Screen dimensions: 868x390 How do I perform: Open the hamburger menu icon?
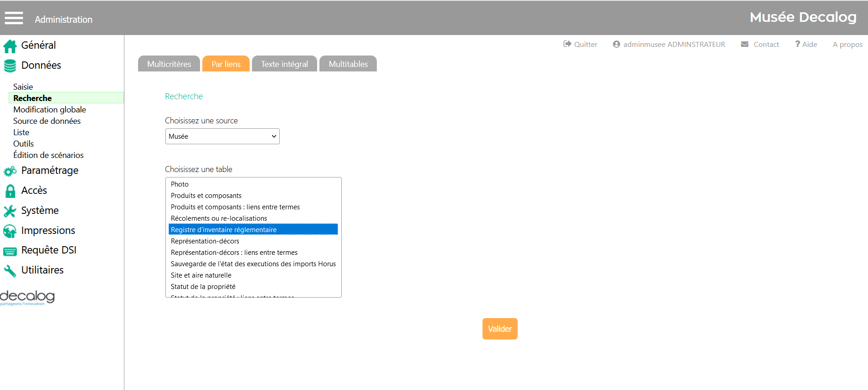point(14,18)
